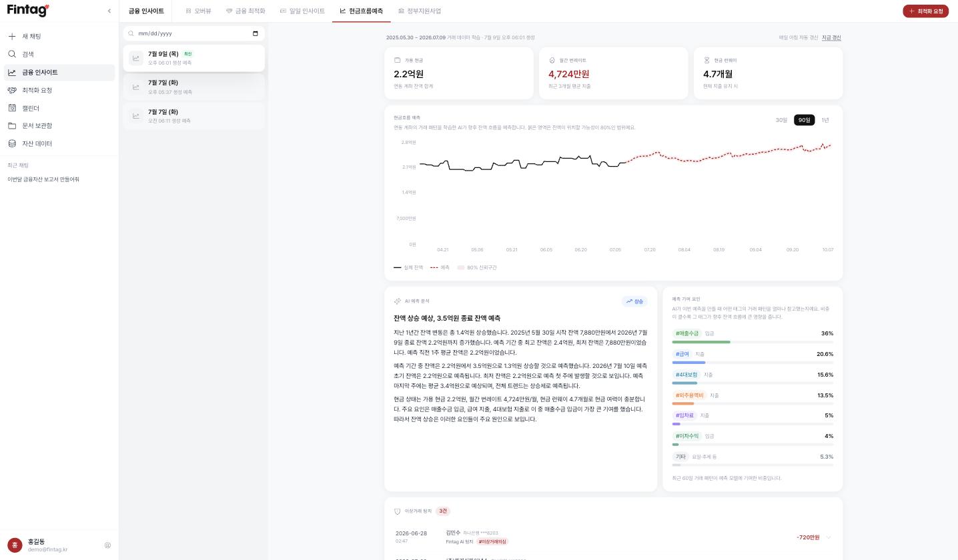Click the handshake icon beside 최적화 요청 in sidebar
The image size is (958, 560).
point(12,90)
